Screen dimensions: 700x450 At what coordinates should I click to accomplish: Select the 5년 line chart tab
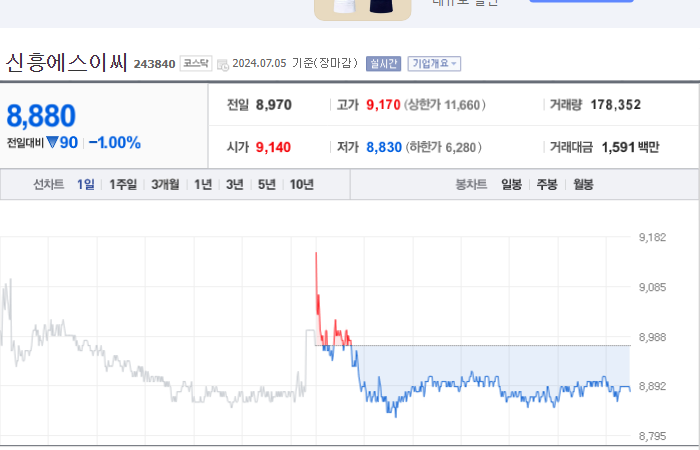(267, 184)
